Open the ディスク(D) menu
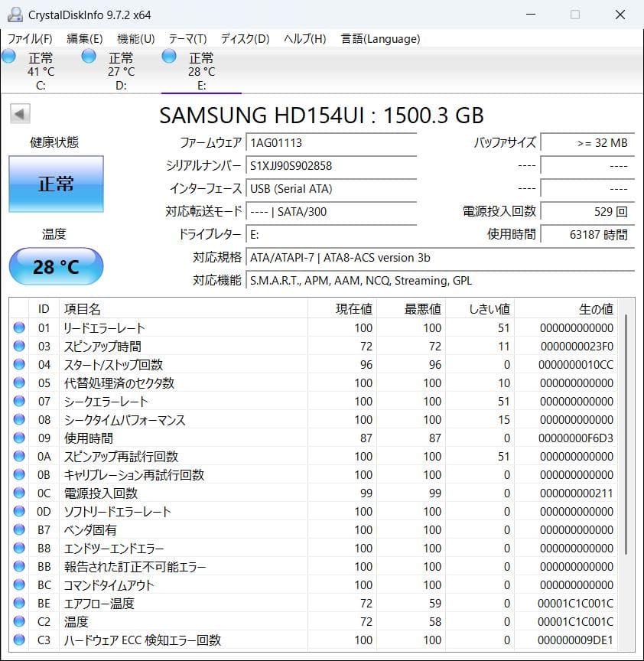Screen dimensions: 644x661 [x=245, y=39]
